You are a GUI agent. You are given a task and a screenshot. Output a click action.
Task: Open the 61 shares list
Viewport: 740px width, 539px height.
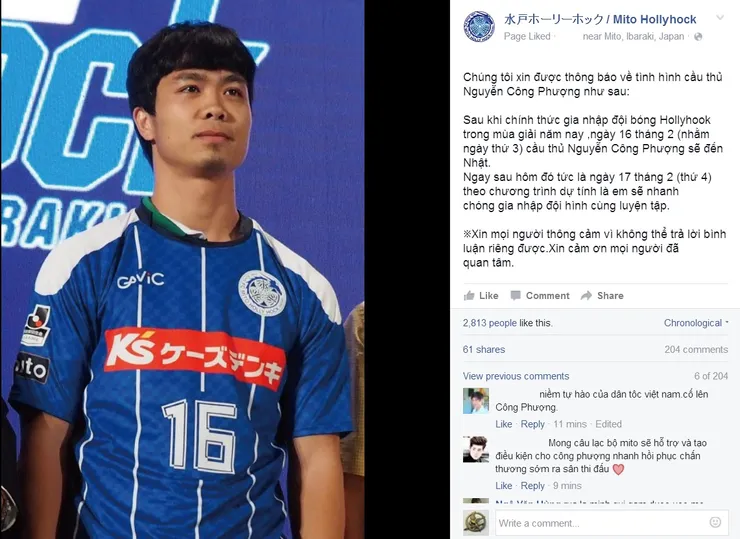(484, 349)
